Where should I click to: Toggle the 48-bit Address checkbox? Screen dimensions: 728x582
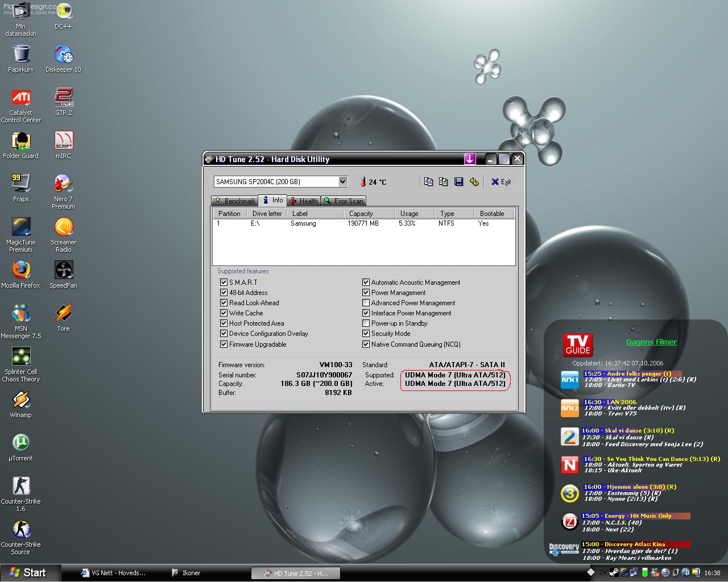(224, 292)
